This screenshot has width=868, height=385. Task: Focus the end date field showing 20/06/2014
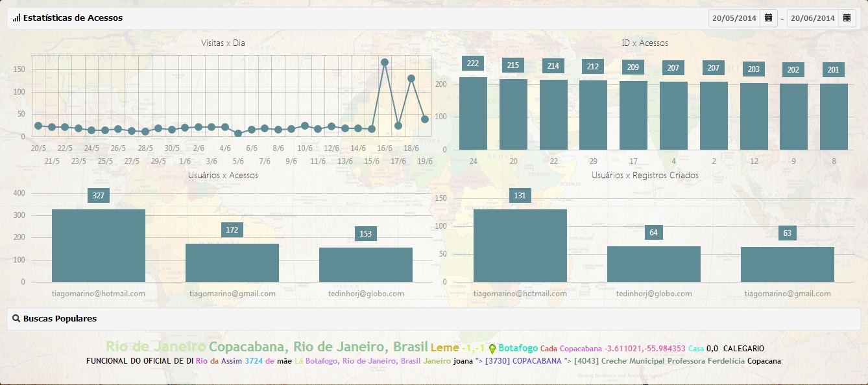click(812, 18)
